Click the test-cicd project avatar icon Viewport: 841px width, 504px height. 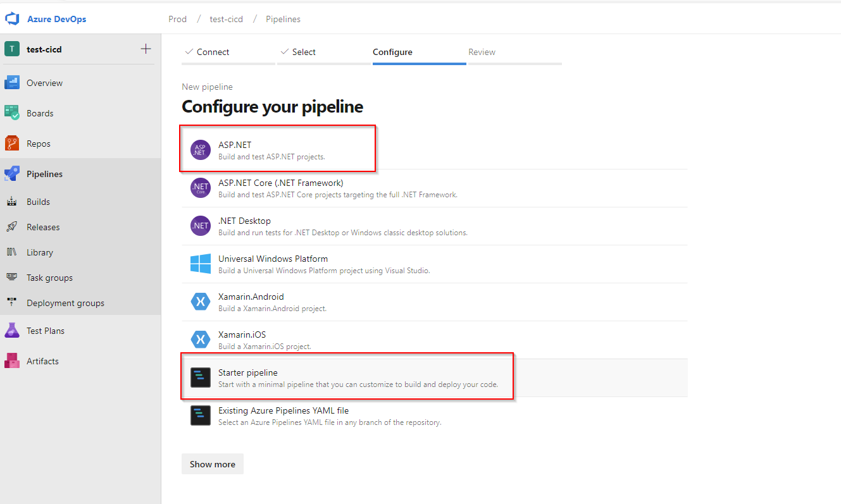point(12,49)
